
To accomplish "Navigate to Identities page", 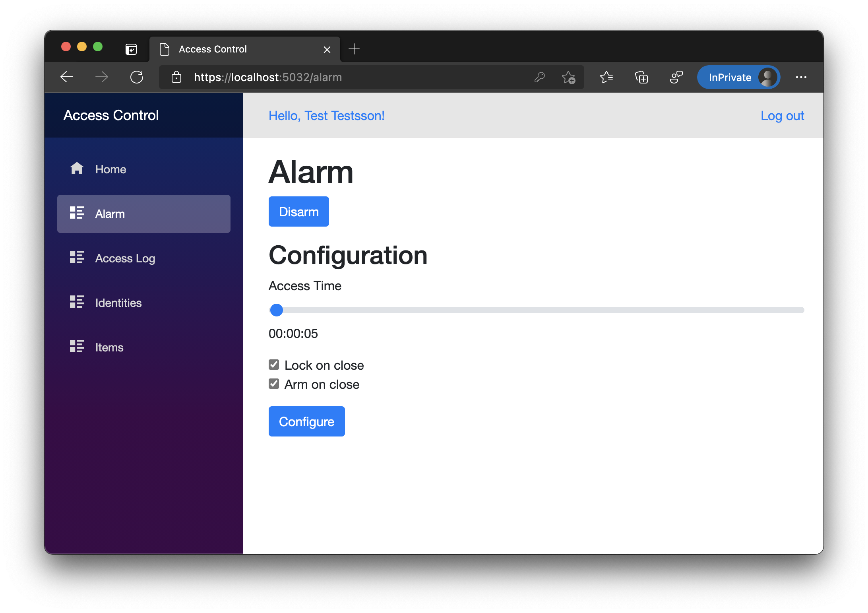I will tap(118, 303).
